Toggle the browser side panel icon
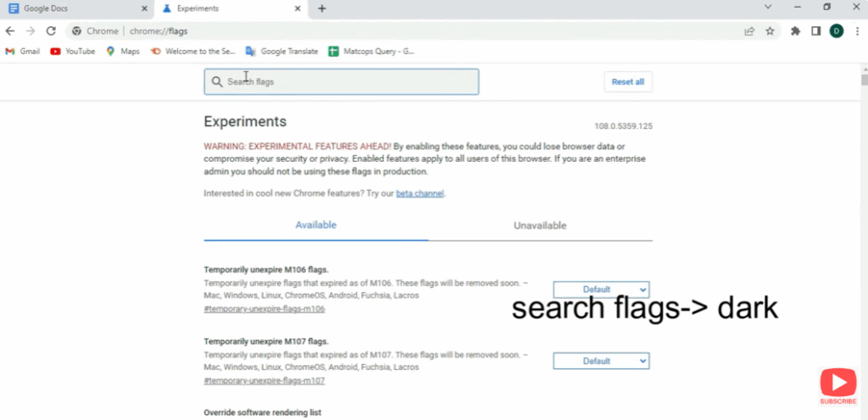Image resolution: width=868 pixels, height=420 pixels. point(815,31)
